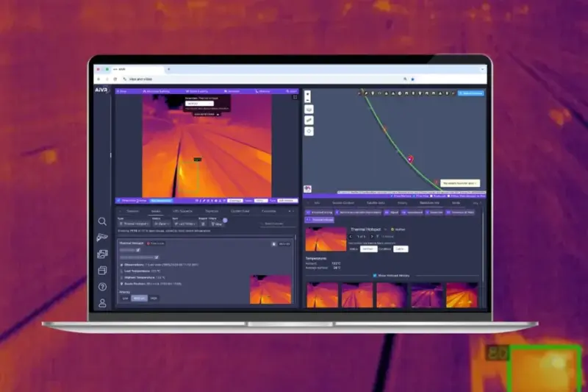This screenshot has height=392, width=588.
Task: Open the stacked windows icon in the sidebar
Action: pos(102,270)
